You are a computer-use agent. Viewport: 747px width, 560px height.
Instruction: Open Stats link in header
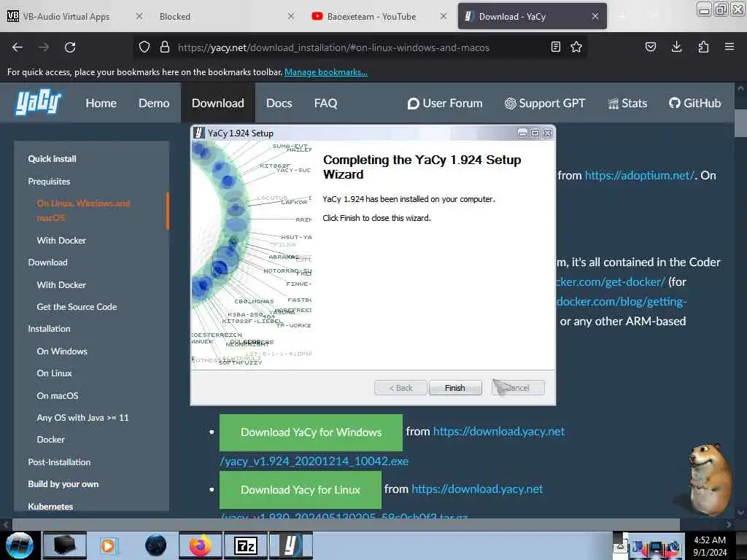click(627, 104)
